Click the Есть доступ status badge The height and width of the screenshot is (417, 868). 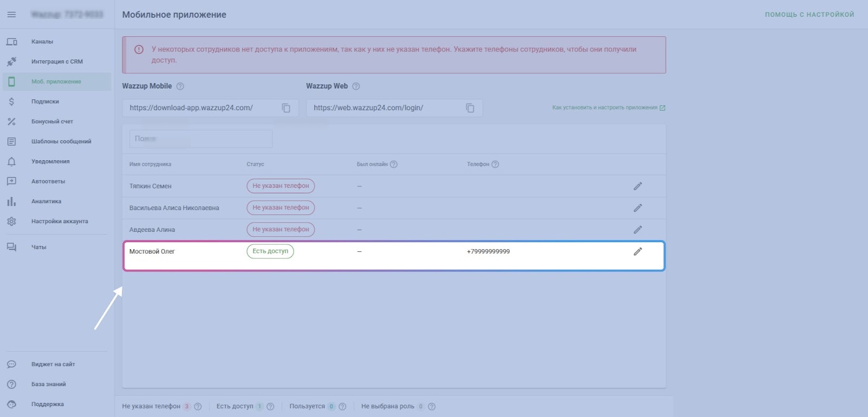coord(270,251)
